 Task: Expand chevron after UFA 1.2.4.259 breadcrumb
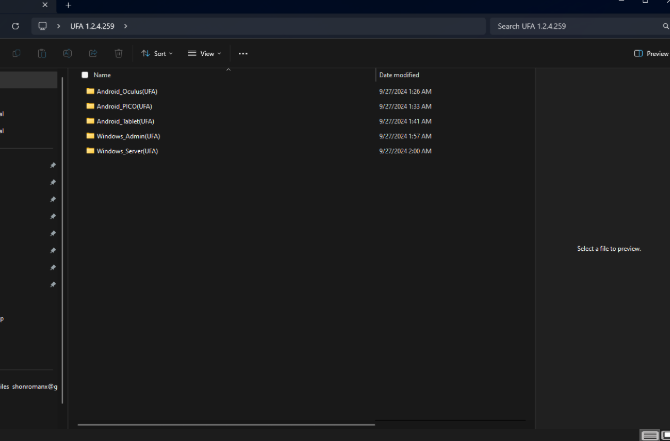[125, 26]
